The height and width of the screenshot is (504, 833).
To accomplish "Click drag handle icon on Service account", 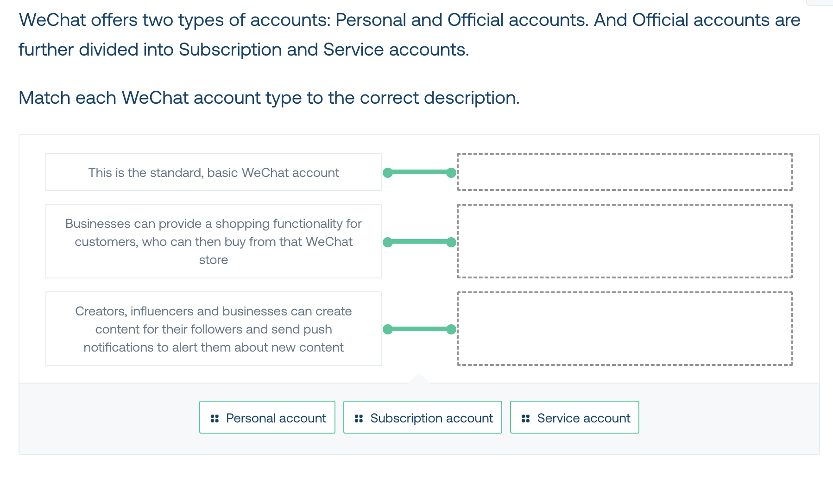I will pyautogui.click(x=525, y=418).
